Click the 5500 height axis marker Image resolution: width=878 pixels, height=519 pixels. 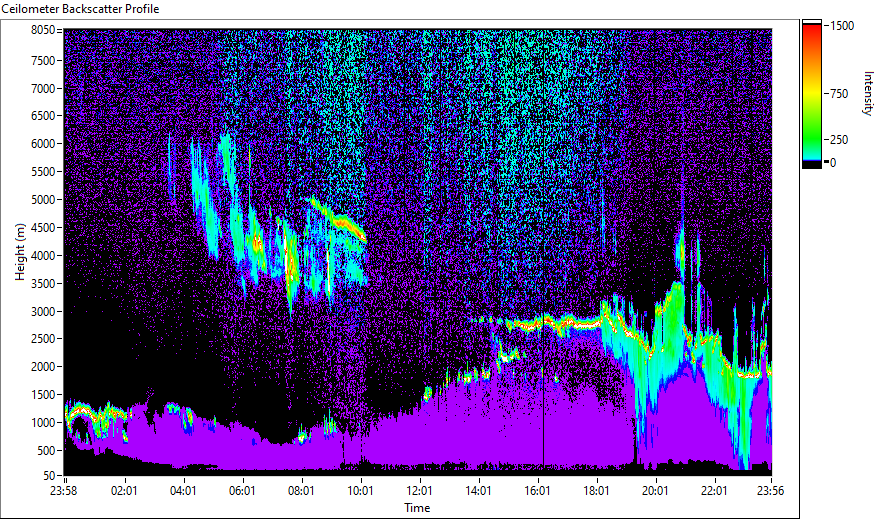[43, 172]
